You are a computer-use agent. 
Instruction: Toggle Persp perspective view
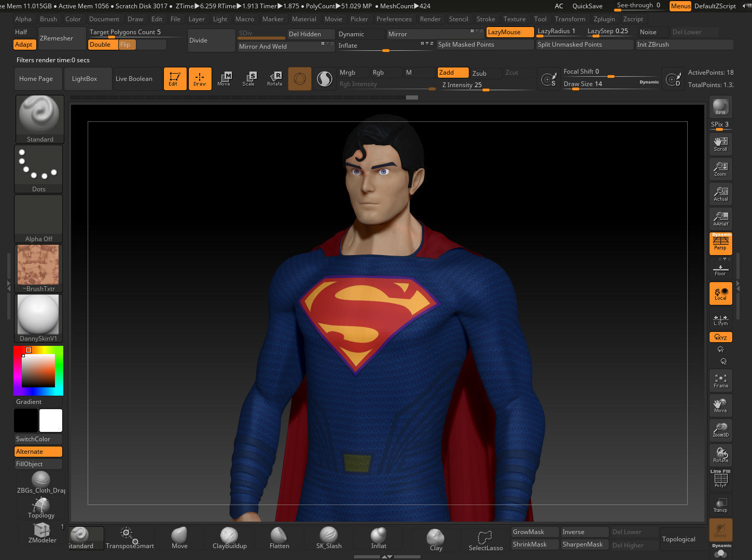[721, 244]
